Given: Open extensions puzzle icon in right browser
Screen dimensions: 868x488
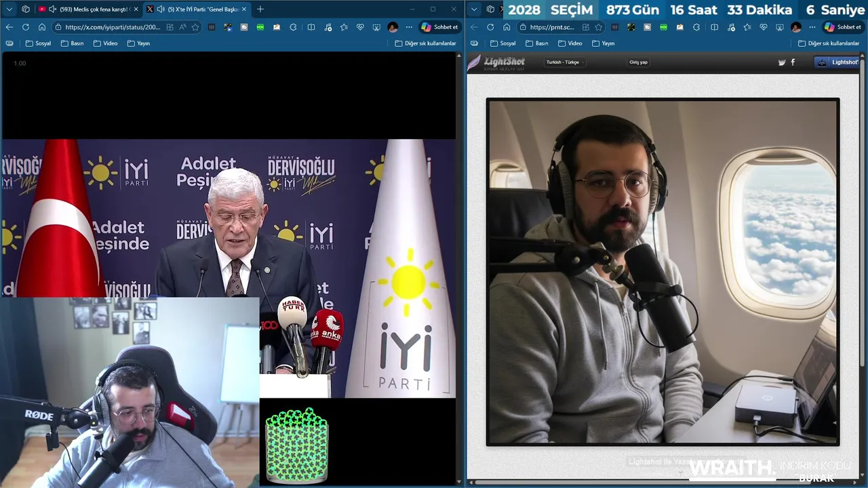Looking at the screenshot, I should tap(696, 27).
